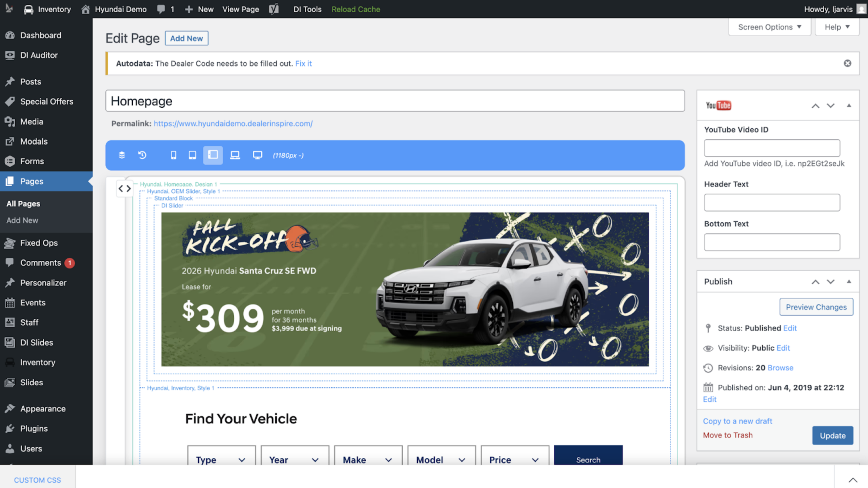The width and height of the screenshot is (868, 488).
Task: Dismiss the Autodata dealer code notice
Action: point(847,63)
